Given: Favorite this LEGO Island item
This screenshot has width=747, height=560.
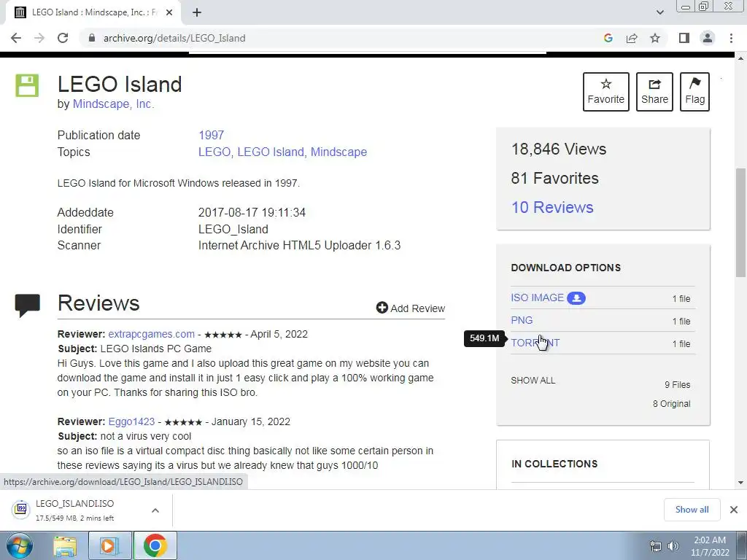Looking at the screenshot, I should click(x=606, y=91).
